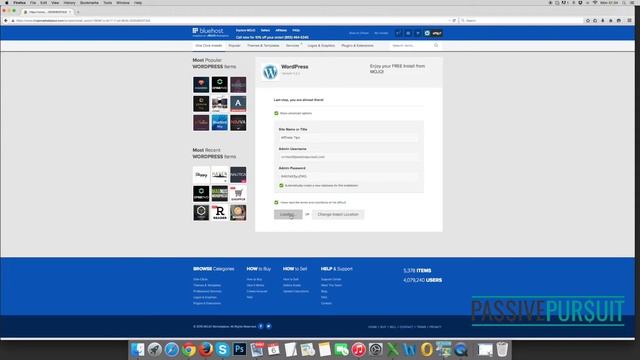
Task: Click the WordPress logo icon
Action: tap(270, 72)
